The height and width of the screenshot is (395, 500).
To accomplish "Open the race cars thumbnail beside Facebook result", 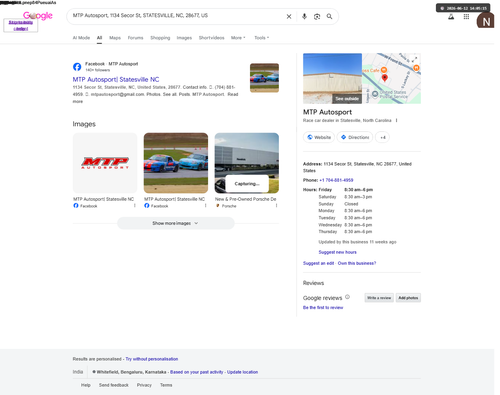I will [x=264, y=78].
